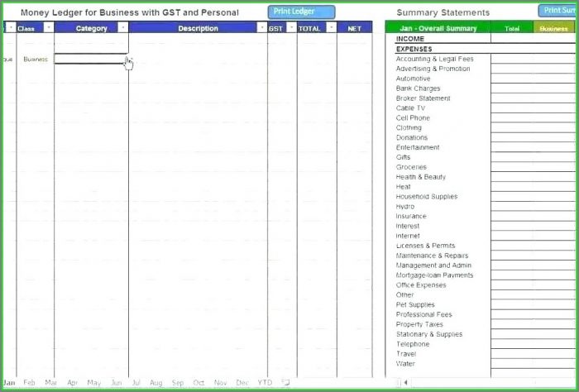Screen dimensions: 579x392
Task: Select the Broker Statement expense label
Action: [423, 98]
